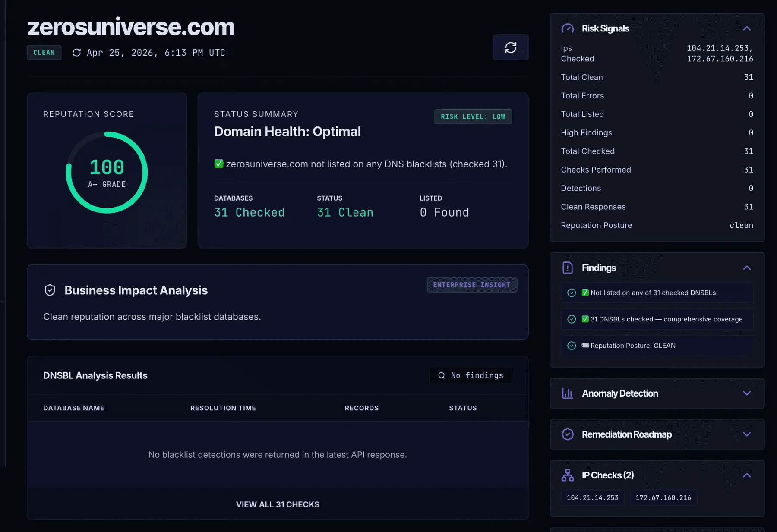This screenshot has height=532, width=777.
Task: Click the Enterprise Insight badge
Action: [472, 285]
